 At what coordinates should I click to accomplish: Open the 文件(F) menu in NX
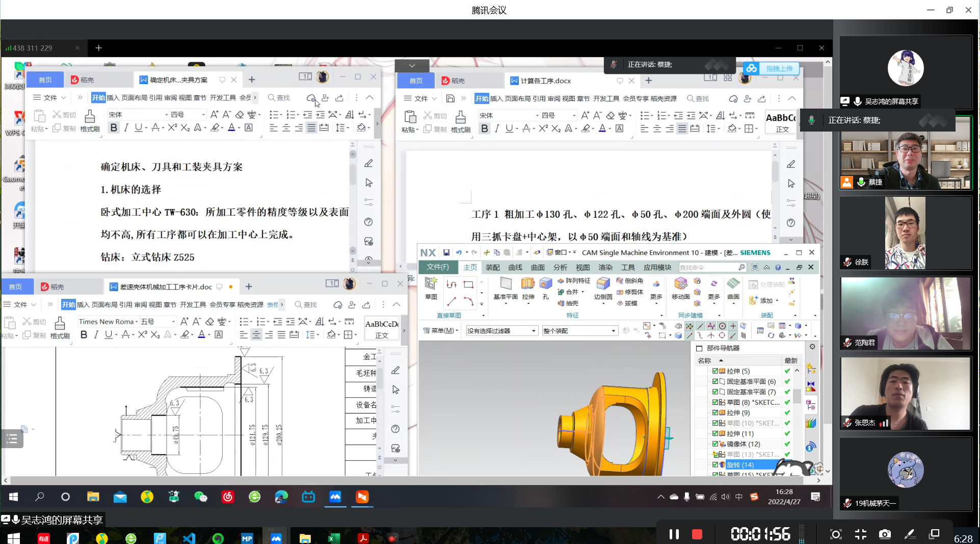(x=438, y=267)
